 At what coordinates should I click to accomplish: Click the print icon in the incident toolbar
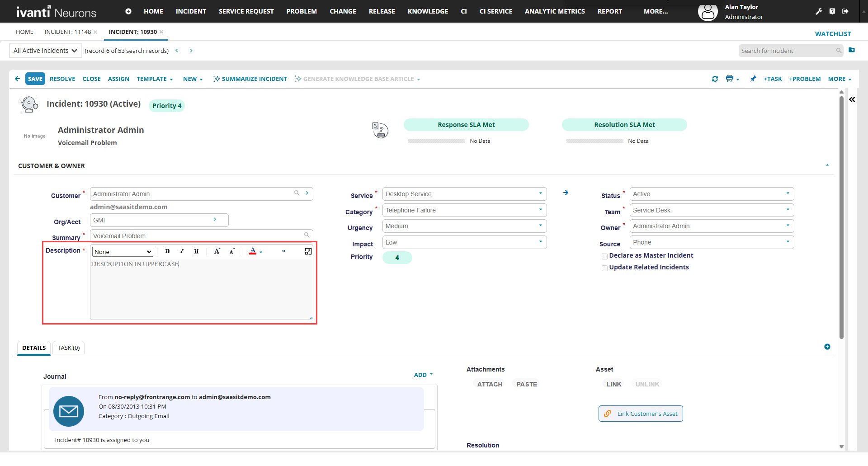[729, 79]
